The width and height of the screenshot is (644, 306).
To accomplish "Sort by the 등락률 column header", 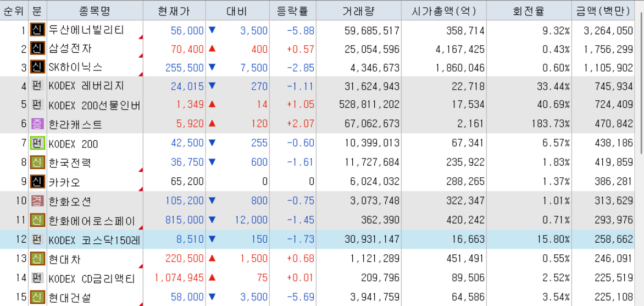I will coord(293,10).
